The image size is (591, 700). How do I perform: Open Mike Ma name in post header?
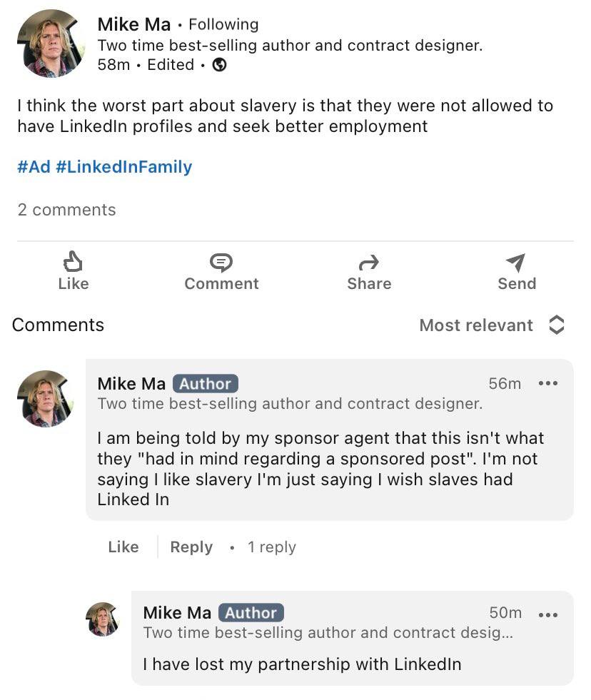[x=134, y=24]
